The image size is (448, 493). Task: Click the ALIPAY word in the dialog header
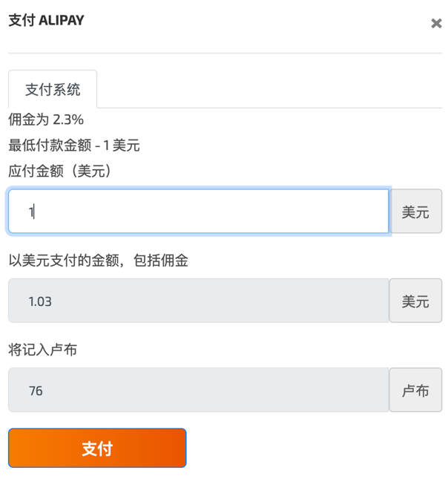[x=62, y=21]
